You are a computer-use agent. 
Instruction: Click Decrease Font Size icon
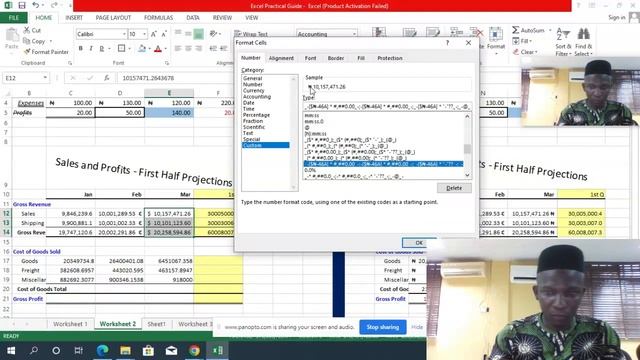(164, 34)
